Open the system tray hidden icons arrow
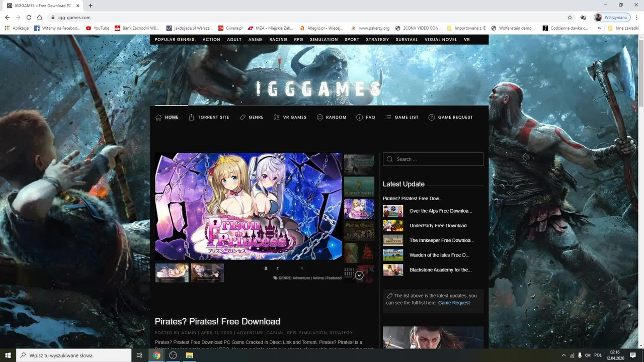 (563, 355)
